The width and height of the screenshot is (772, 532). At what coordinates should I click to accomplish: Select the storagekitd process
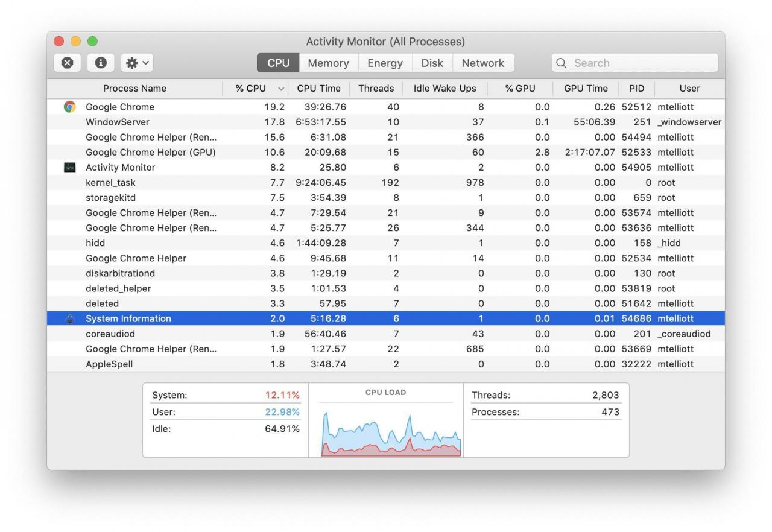click(x=386, y=197)
